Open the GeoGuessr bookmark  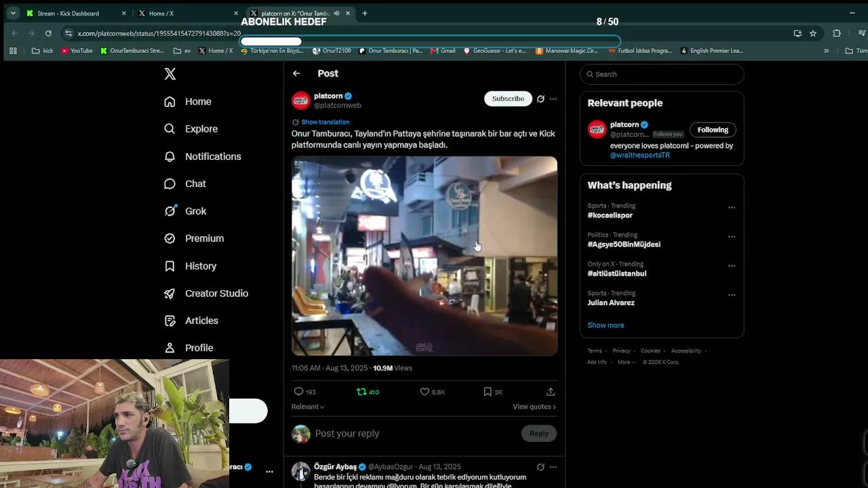[x=494, y=51]
